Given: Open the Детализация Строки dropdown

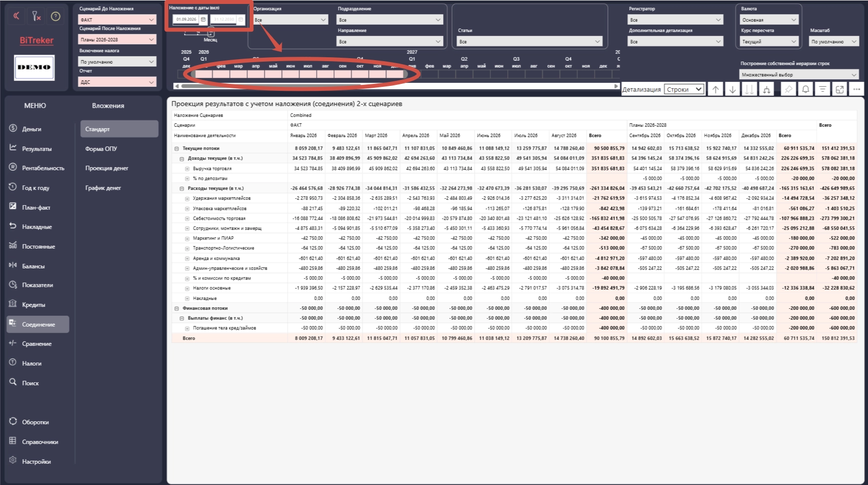Looking at the screenshot, I should tap(684, 89).
